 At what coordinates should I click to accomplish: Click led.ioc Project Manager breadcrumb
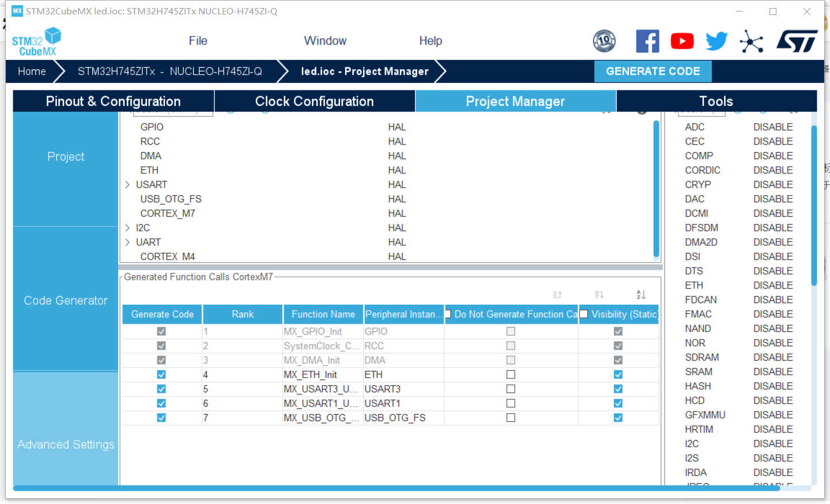[x=365, y=71]
